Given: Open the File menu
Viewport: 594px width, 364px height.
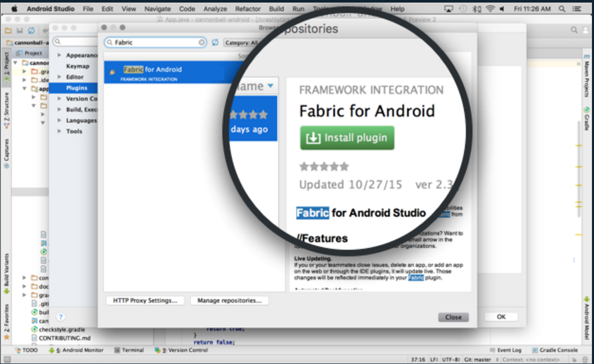Looking at the screenshot, I should (88, 9).
